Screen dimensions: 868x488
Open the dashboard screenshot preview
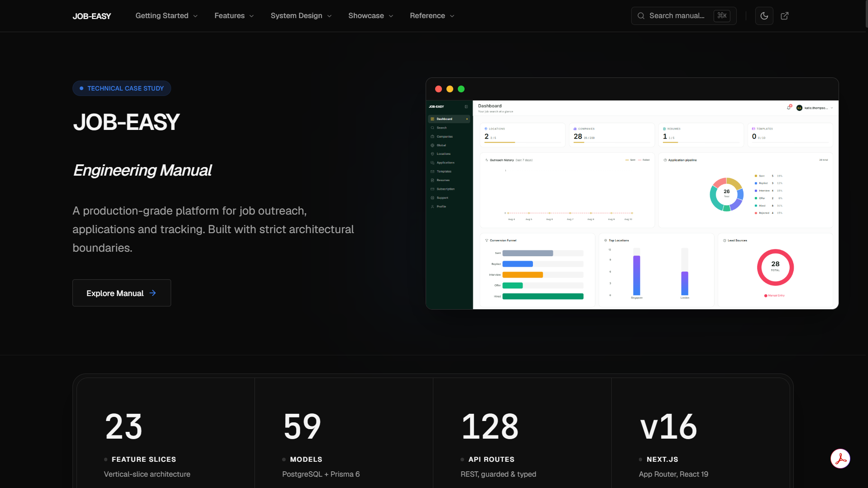click(x=632, y=193)
